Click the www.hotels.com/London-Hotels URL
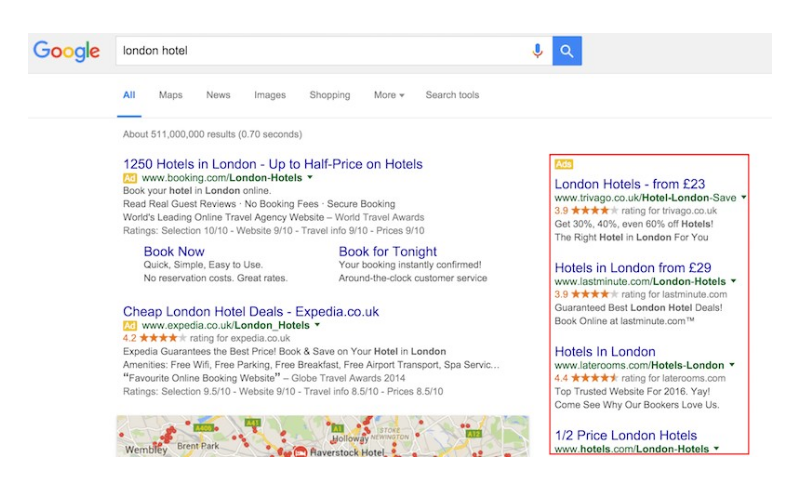The height and width of the screenshot is (503, 806). tap(632, 449)
